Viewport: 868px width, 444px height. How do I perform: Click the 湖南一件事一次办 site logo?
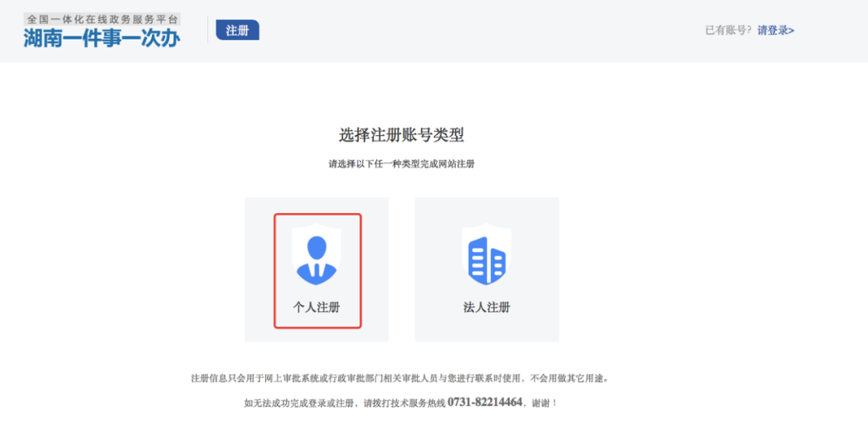[102, 39]
